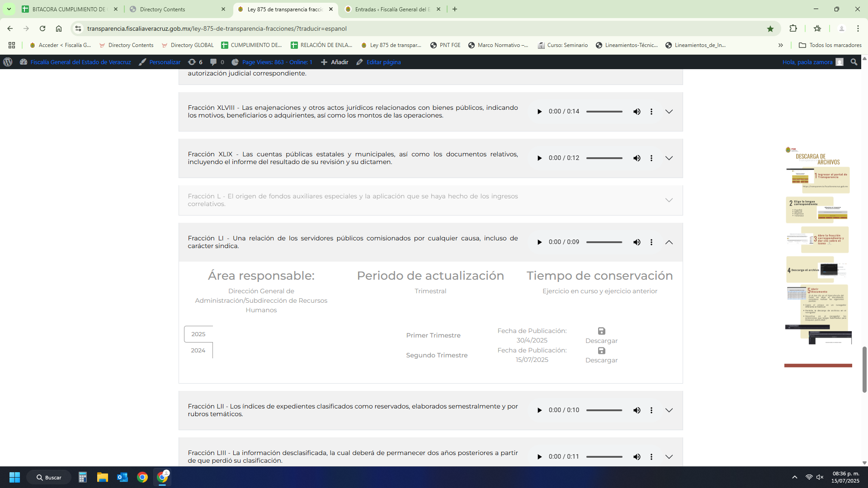Image resolution: width=868 pixels, height=488 pixels.
Task: Seek on the Fracción XLIX audio slider
Action: tap(604, 158)
